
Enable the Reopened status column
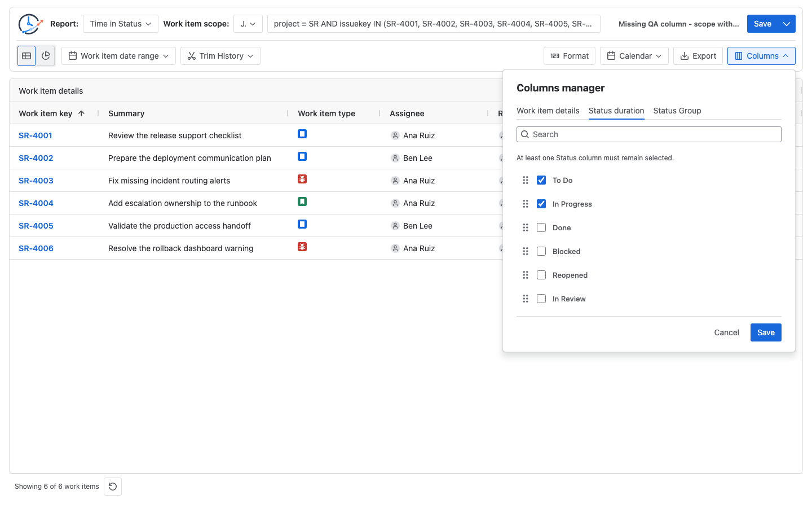(541, 275)
